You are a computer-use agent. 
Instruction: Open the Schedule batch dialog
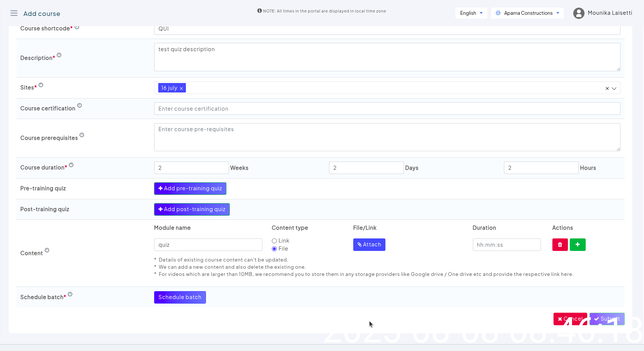click(x=180, y=298)
